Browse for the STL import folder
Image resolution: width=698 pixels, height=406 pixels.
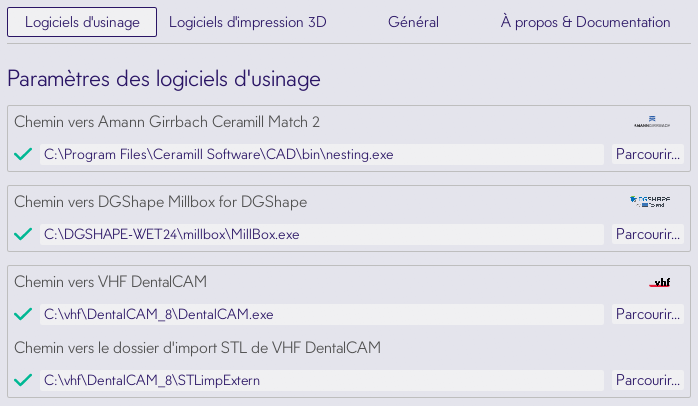[648, 380]
